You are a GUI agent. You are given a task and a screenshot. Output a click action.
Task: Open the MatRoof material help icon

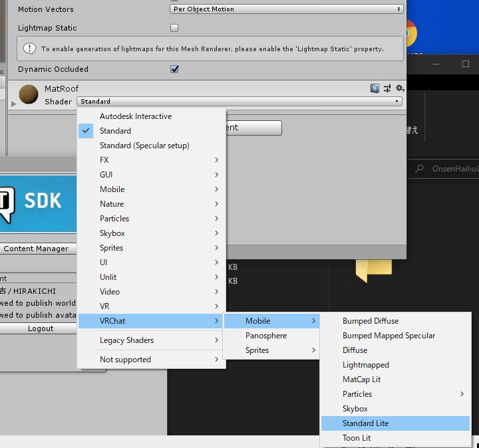pos(375,88)
